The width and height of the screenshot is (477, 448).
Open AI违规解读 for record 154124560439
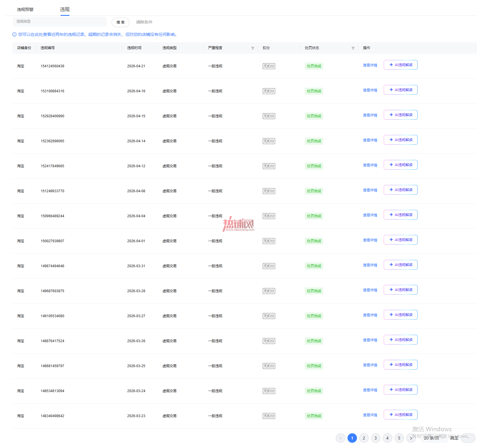coord(400,65)
